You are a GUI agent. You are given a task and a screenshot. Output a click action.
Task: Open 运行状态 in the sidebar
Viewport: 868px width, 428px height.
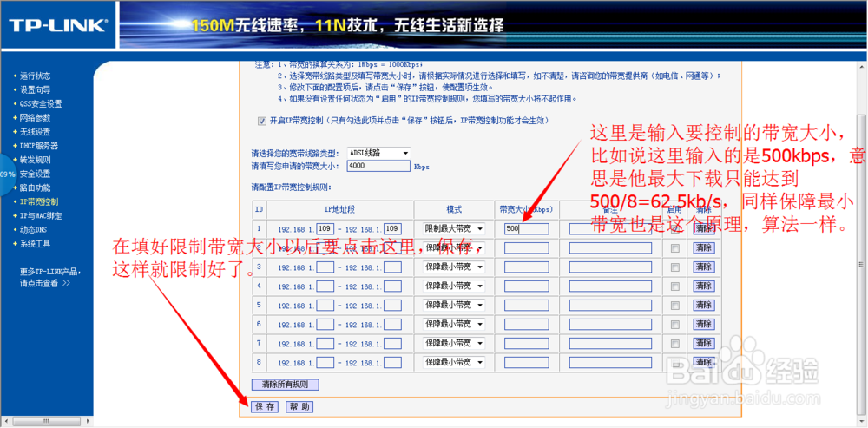click(35, 76)
